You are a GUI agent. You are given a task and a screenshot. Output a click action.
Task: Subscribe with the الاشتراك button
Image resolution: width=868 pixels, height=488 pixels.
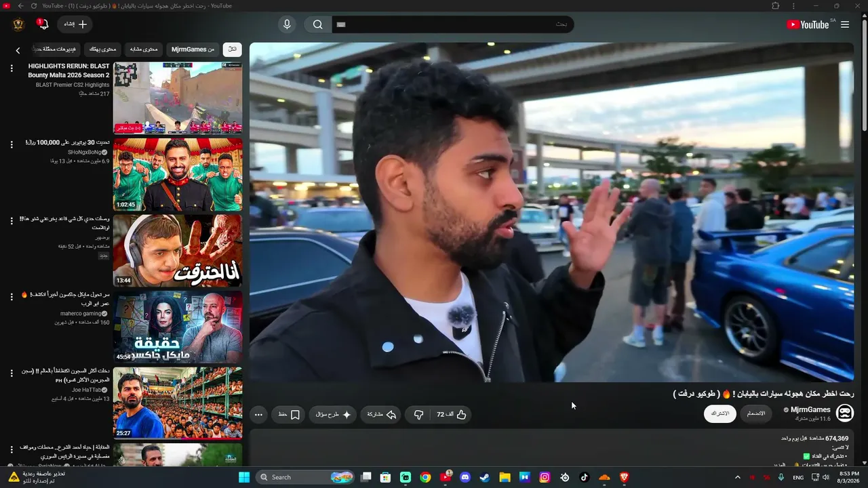(x=719, y=413)
